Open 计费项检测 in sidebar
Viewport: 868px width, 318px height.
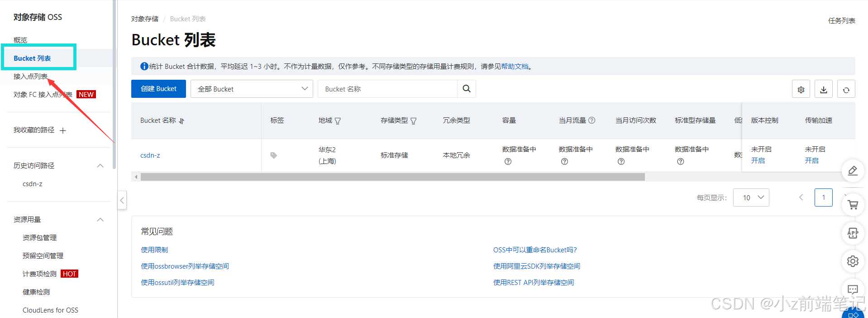39,274
